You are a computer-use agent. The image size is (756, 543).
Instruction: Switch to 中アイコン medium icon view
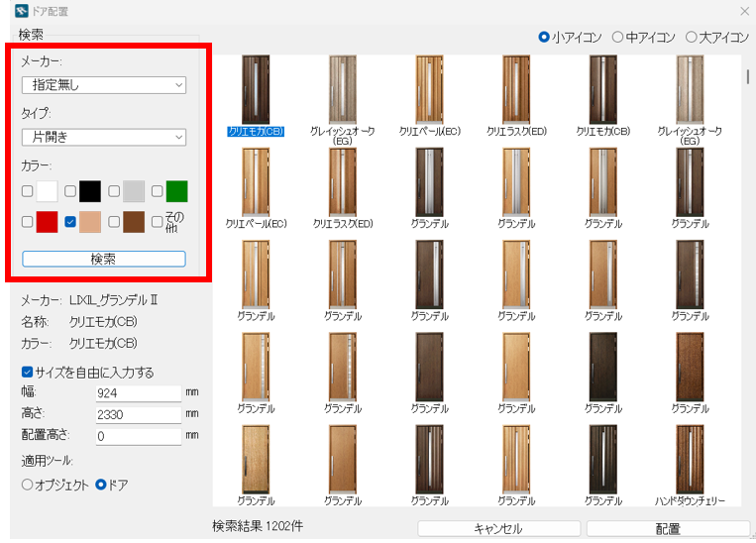click(617, 37)
